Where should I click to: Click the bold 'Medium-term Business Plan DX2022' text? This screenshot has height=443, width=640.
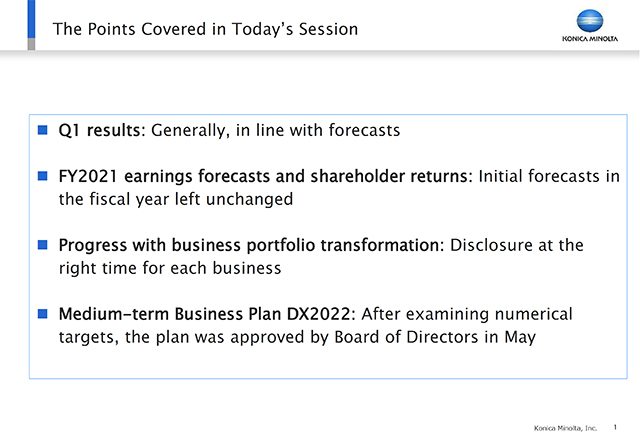(x=204, y=314)
